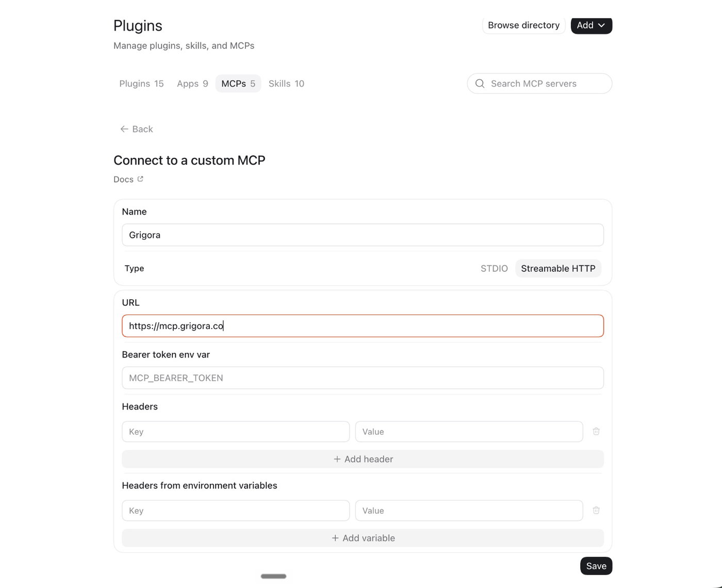The height and width of the screenshot is (588, 722).
Task: Click Browse directory button
Action: pos(523,25)
